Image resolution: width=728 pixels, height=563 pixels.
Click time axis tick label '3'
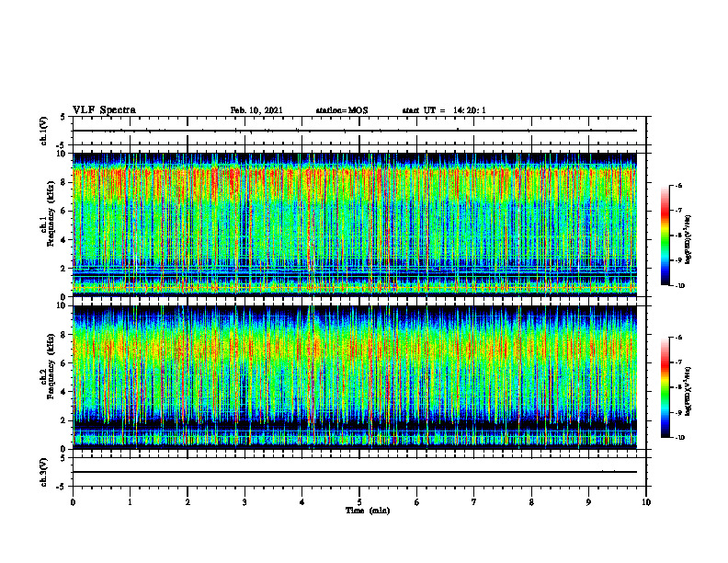point(245,502)
